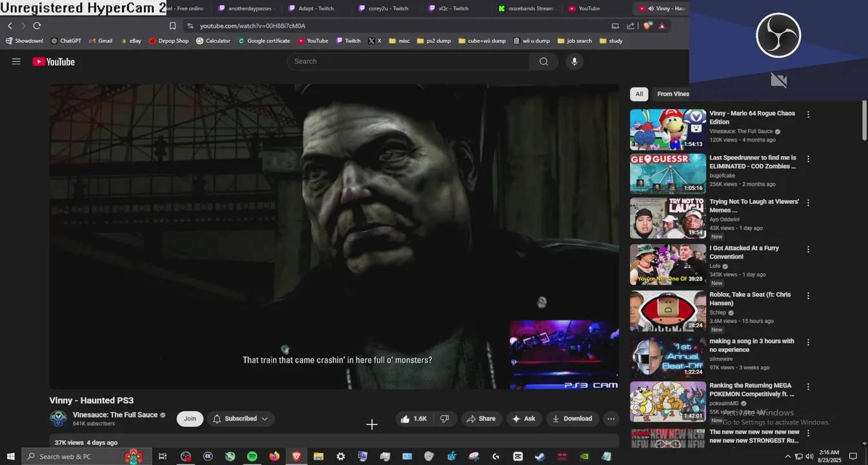Start voice search with the microphone icon
The width and height of the screenshot is (868, 465).
[574, 61]
